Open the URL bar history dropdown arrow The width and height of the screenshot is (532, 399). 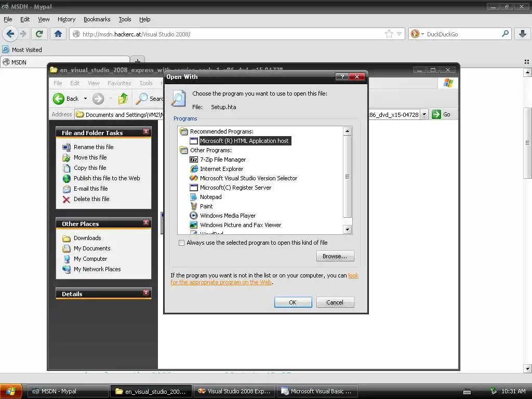coord(400,34)
